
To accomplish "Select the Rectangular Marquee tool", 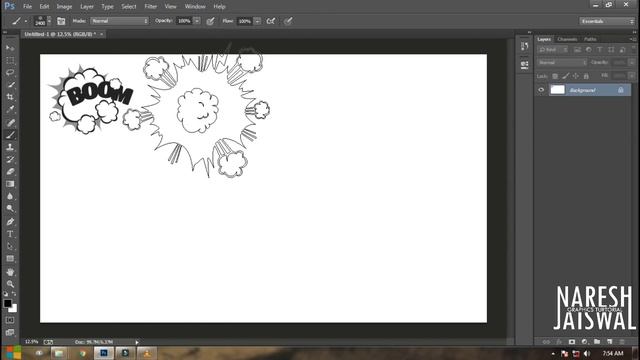I will pyautogui.click(x=10, y=60).
